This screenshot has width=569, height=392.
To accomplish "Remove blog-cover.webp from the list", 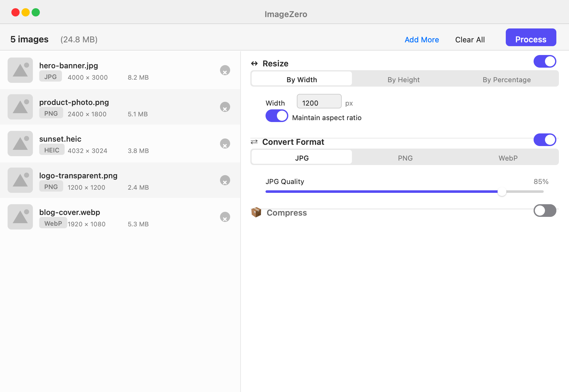I will [x=225, y=217].
